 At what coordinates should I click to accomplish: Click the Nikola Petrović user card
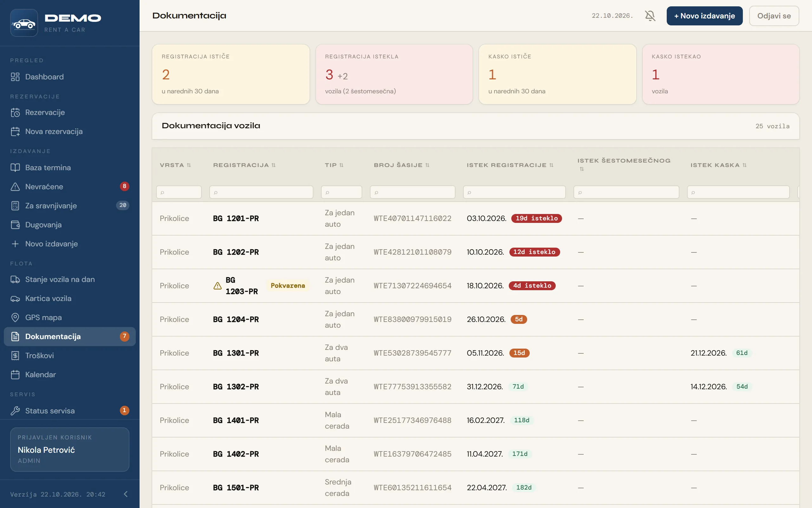pos(70,449)
